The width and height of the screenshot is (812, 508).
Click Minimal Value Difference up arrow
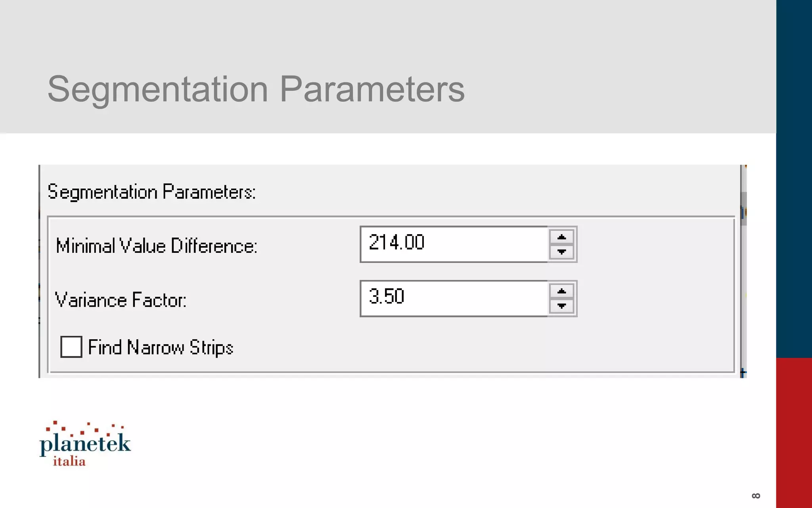(x=561, y=237)
